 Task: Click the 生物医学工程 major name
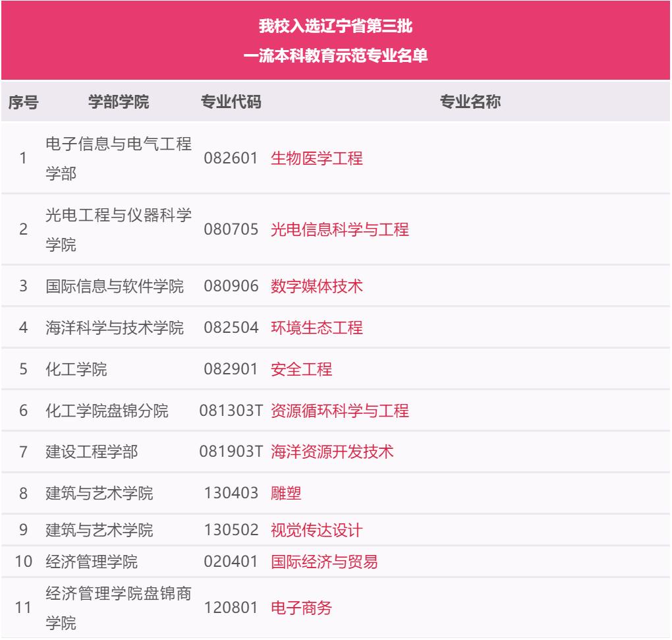(x=317, y=158)
